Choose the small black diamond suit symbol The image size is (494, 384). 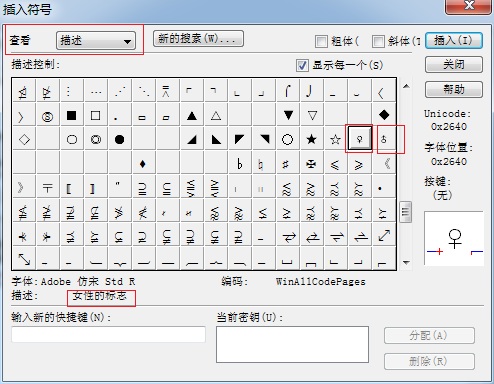tap(143, 164)
